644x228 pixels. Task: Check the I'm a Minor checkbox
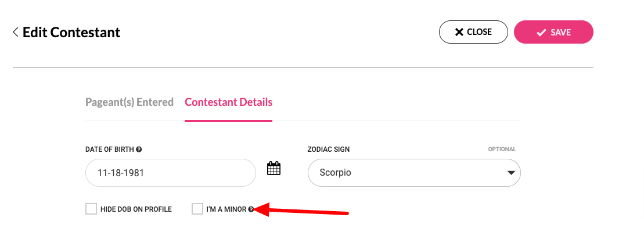197,209
